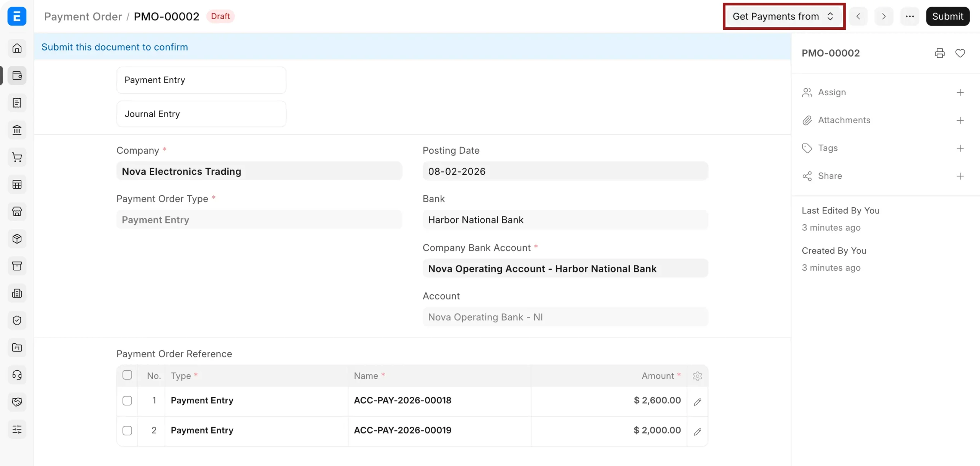
Task: Click the Posting Date field 08-02-2026
Action: (x=565, y=171)
